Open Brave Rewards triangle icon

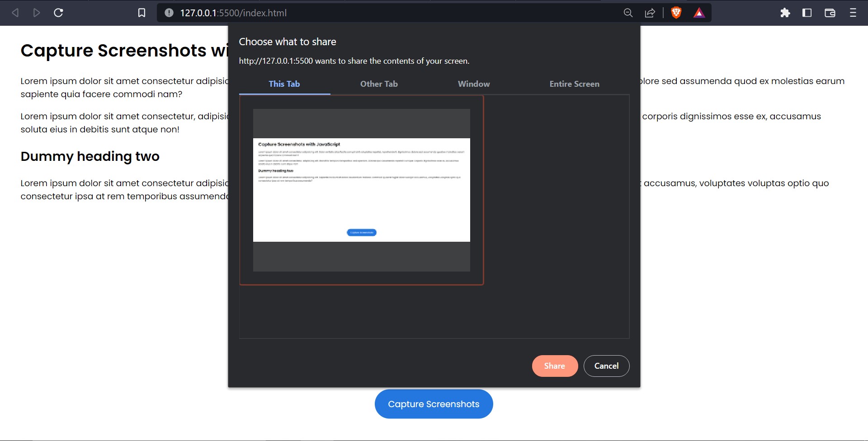[x=699, y=13]
